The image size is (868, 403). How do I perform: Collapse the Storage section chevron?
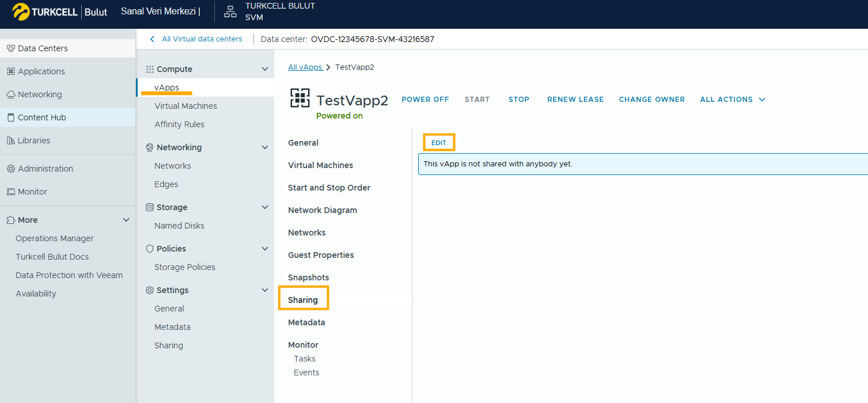pos(265,207)
